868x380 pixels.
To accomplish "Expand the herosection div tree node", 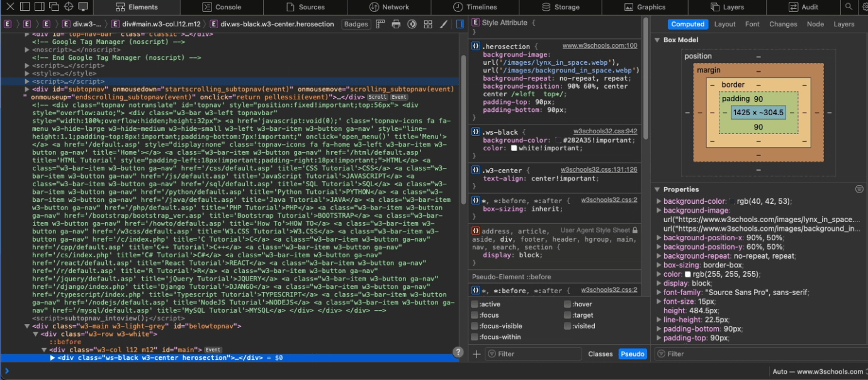I will (x=52, y=357).
